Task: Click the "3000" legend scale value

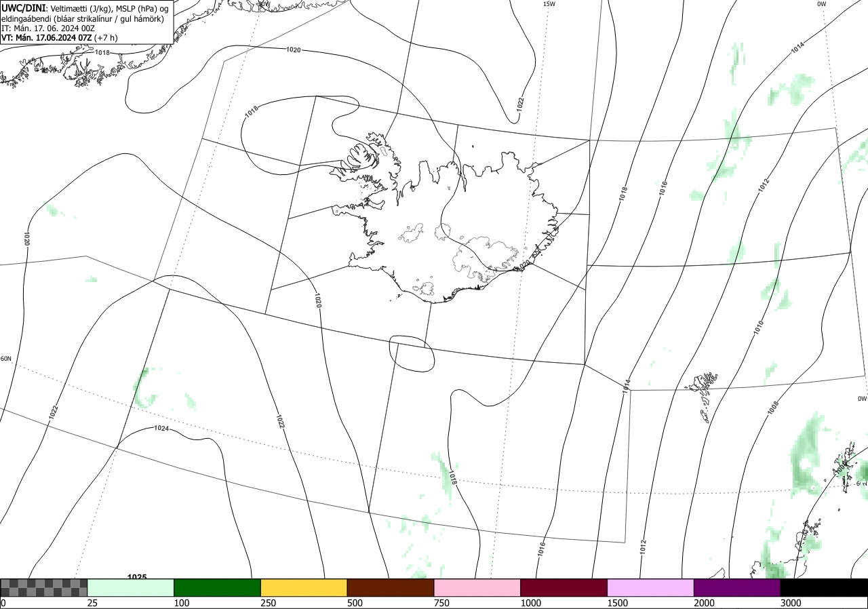Action: pos(791,603)
